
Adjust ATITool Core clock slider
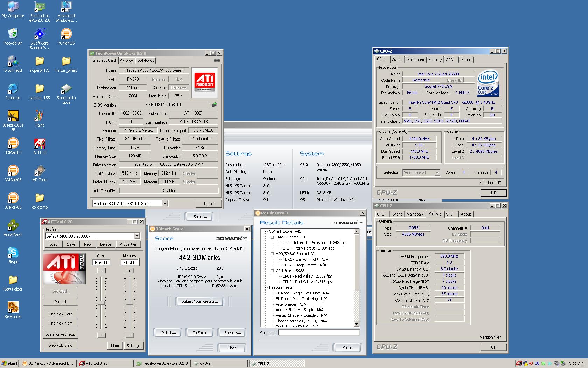click(101, 303)
